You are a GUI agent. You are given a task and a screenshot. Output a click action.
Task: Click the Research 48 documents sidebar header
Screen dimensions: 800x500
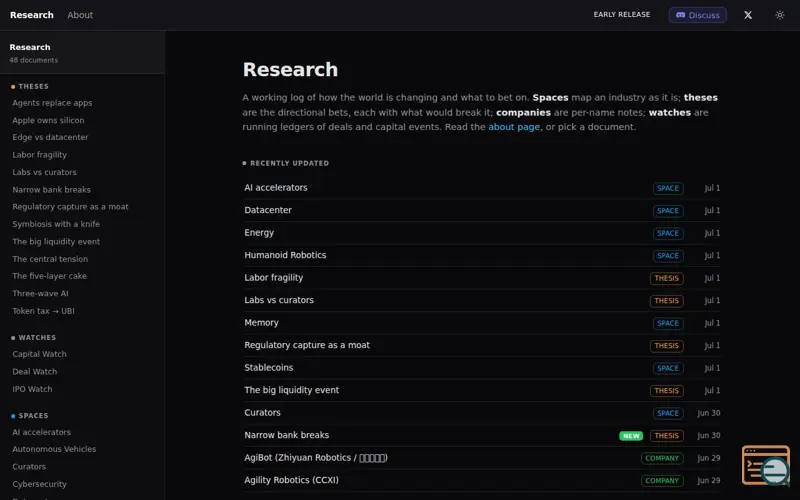[x=82, y=53]
